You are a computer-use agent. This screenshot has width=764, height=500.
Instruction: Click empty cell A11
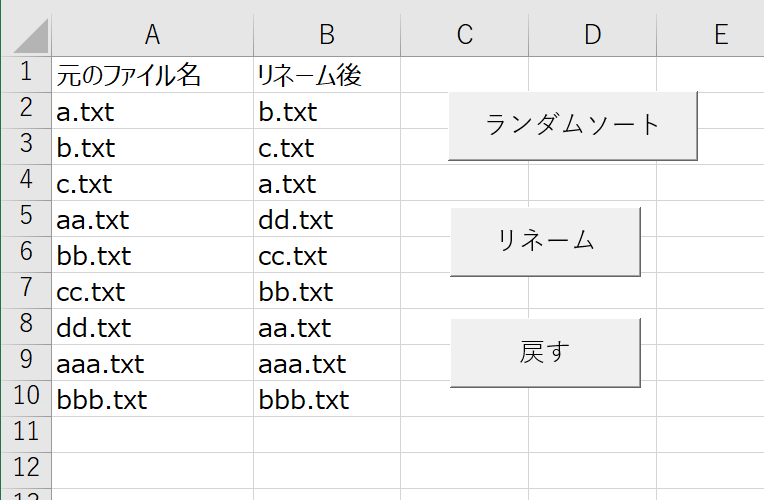tap(152, 434)
